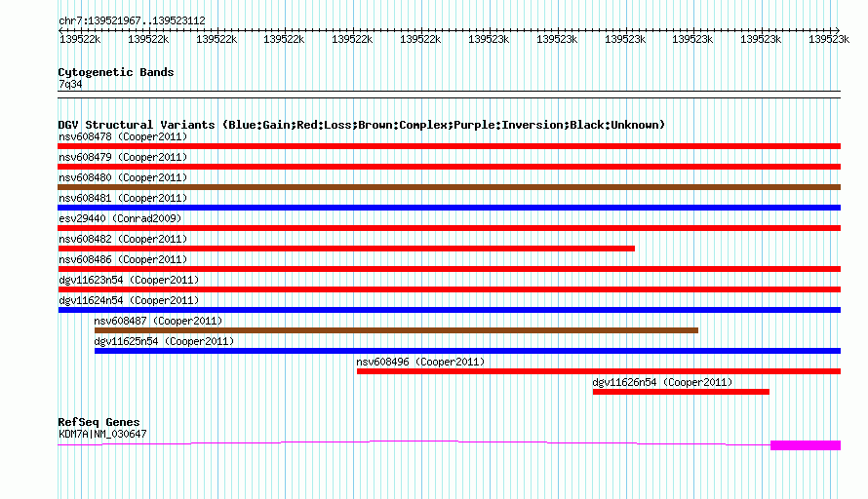Select the nsv608481 blue gain bar
Viewport: 868px width, 499px height.
tap(449, 208)
